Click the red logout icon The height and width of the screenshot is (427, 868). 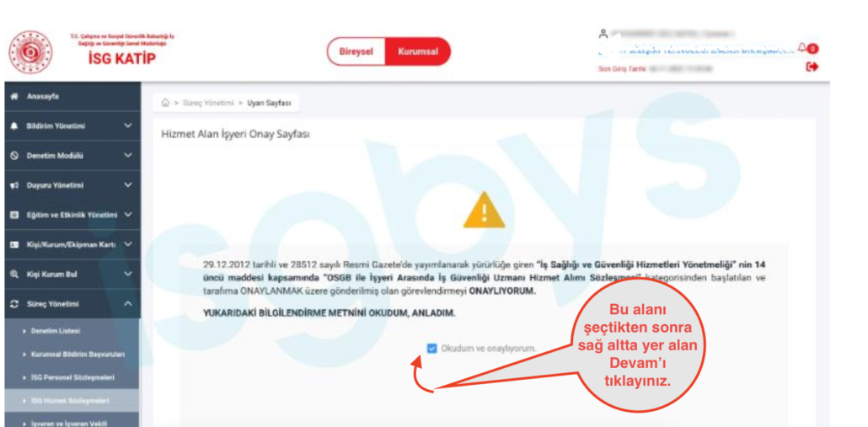[x=812, y=67]
